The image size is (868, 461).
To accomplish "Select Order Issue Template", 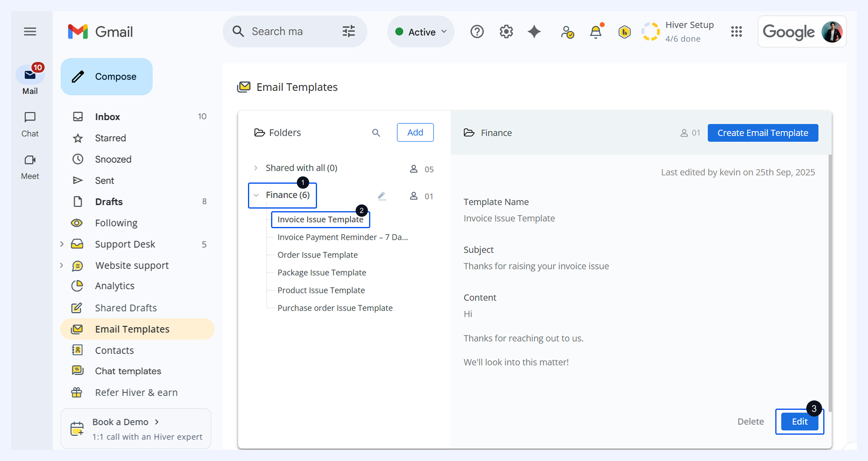I will pos(317,255).
